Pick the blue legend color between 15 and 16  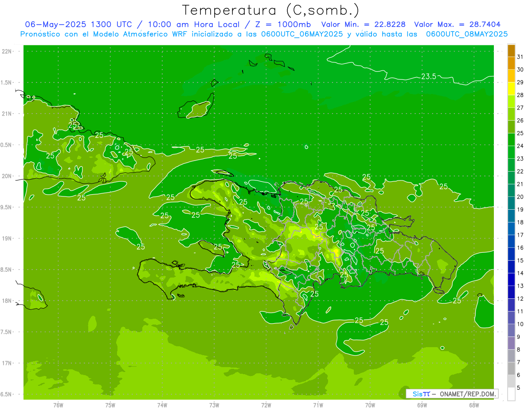tap(511, 254)
